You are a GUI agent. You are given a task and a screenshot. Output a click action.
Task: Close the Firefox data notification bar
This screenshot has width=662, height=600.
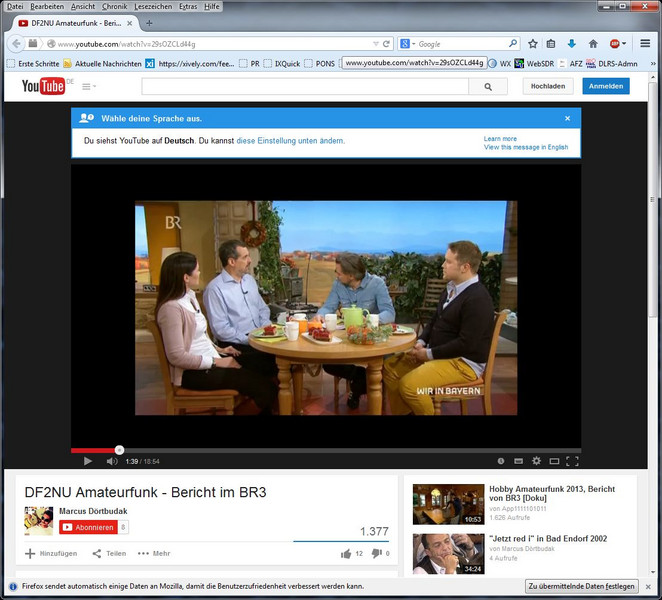click(x=648, y=586)
